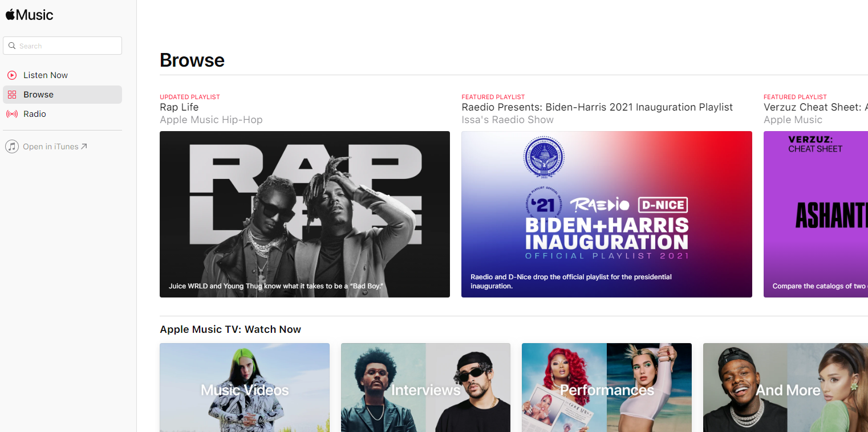Open the Music Videos tile
Image resolution: width=868 pixels, height=432 pixels.
click(245, 388)
